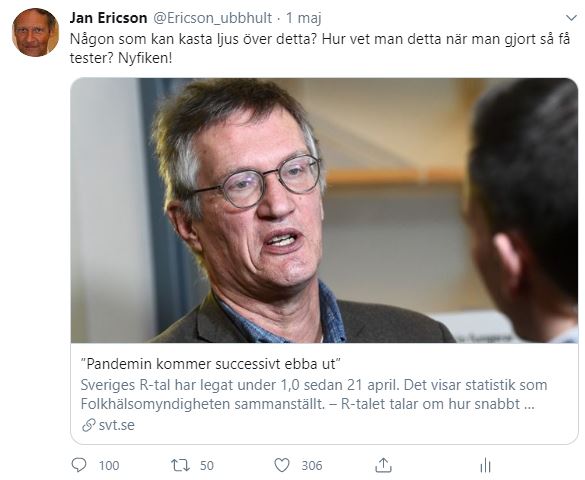
Task: Click the '1 maj' tweet timestamp
Action: click(304, 18)
